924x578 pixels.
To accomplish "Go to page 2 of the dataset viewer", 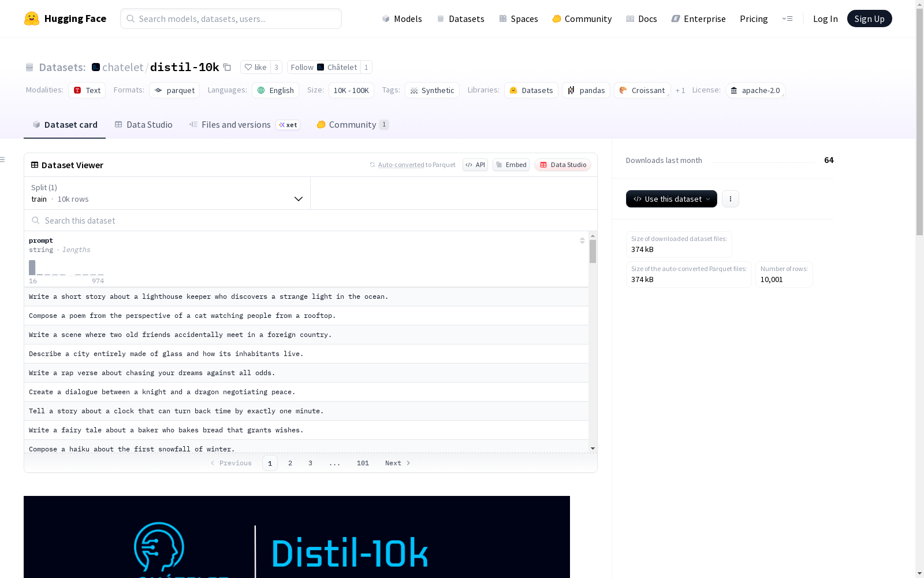I will pos(290,463).
